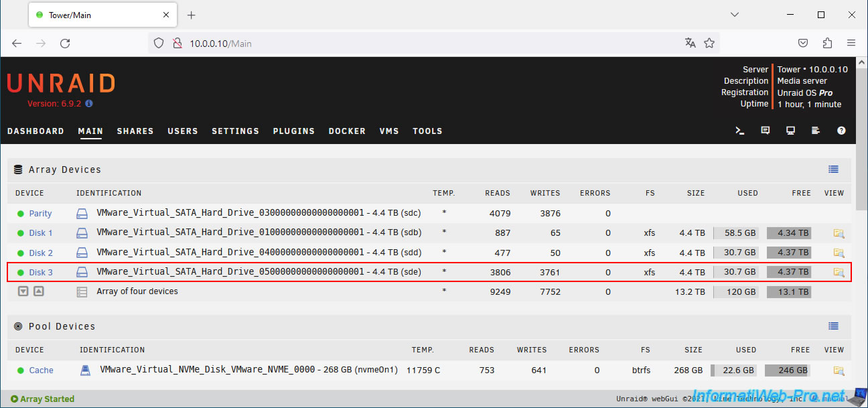Open the terminal icon in header

click(x=740, y=131)
